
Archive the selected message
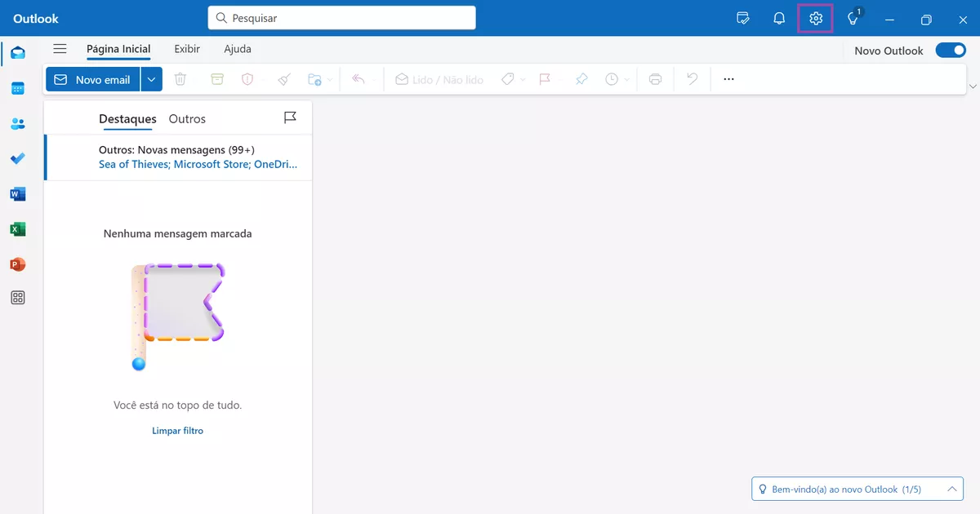pyautogui.click(x=216, y=78)
